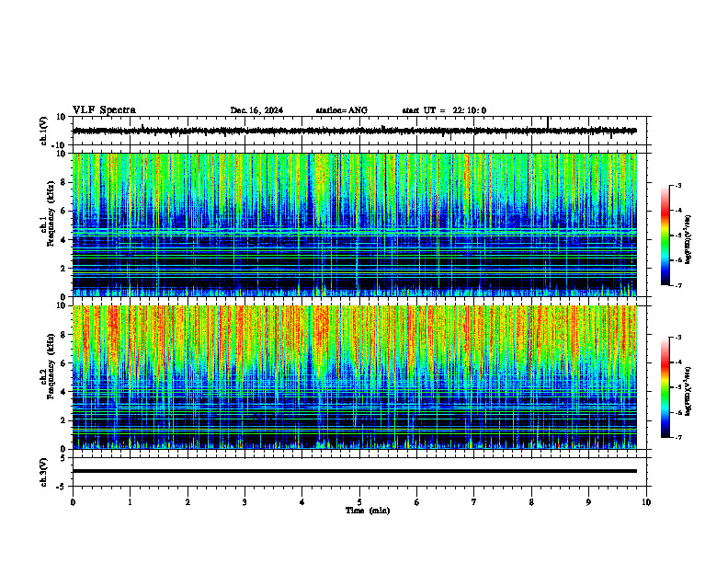This screenshot has height=563, width=728.
Task: Click the ch.2 color bar "log(PSD)" label
Action: 688,391
